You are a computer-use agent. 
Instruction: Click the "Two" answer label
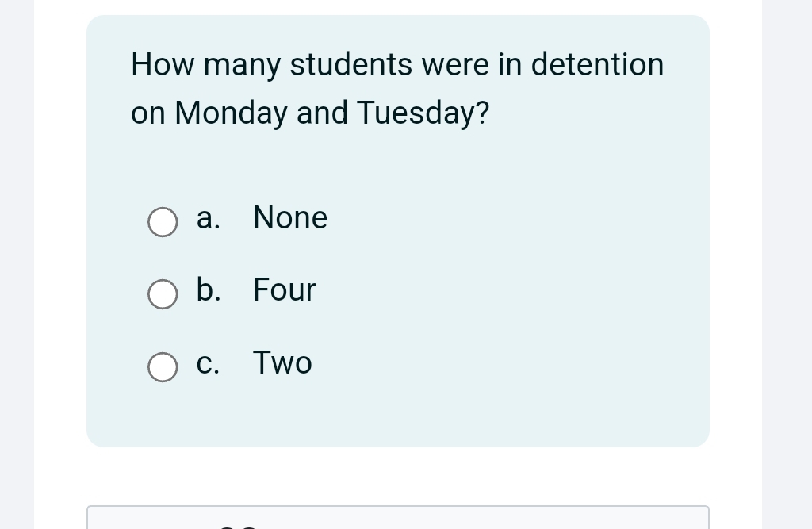click(282, 363)
